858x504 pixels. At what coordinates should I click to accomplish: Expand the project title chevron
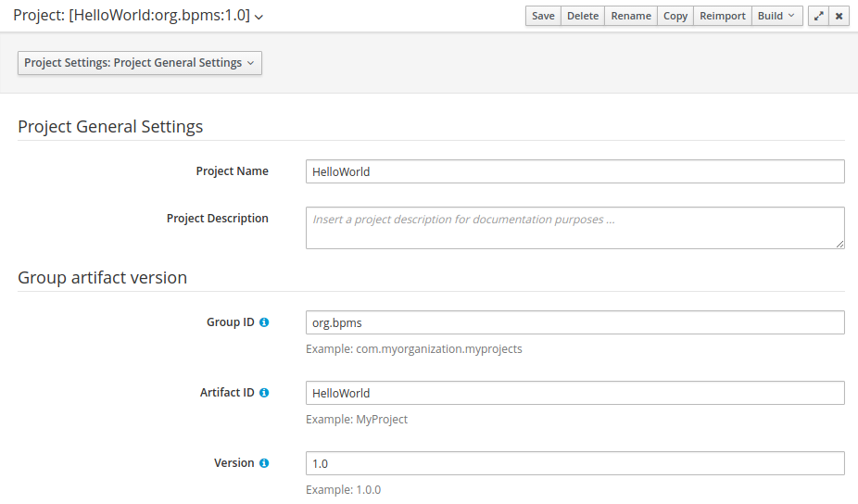point(259,17)
